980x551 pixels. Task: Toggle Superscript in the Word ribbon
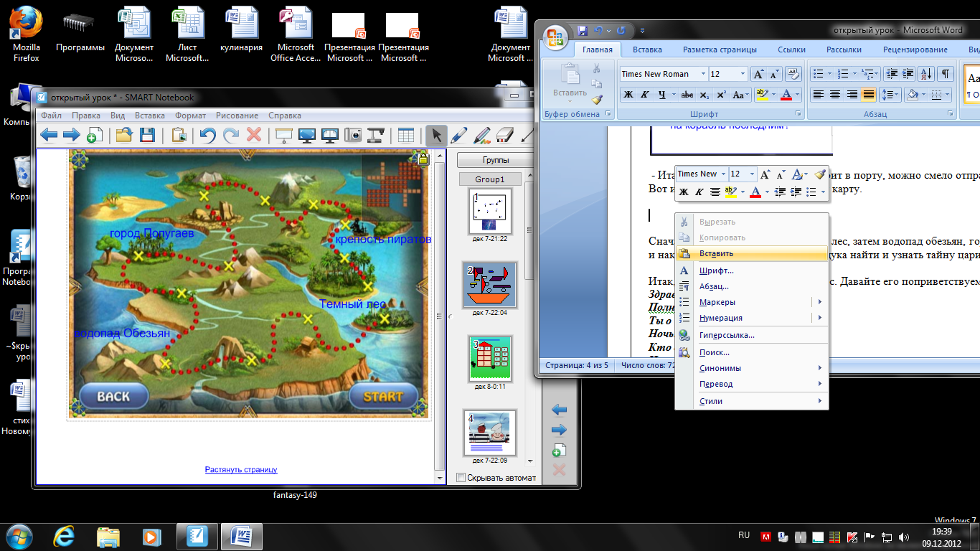tap(721, 95)
